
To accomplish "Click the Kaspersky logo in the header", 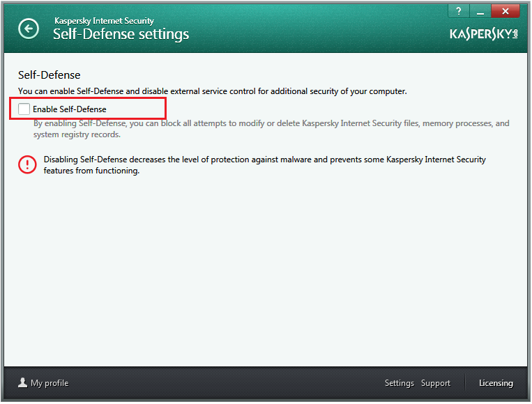I will point(484,34).
